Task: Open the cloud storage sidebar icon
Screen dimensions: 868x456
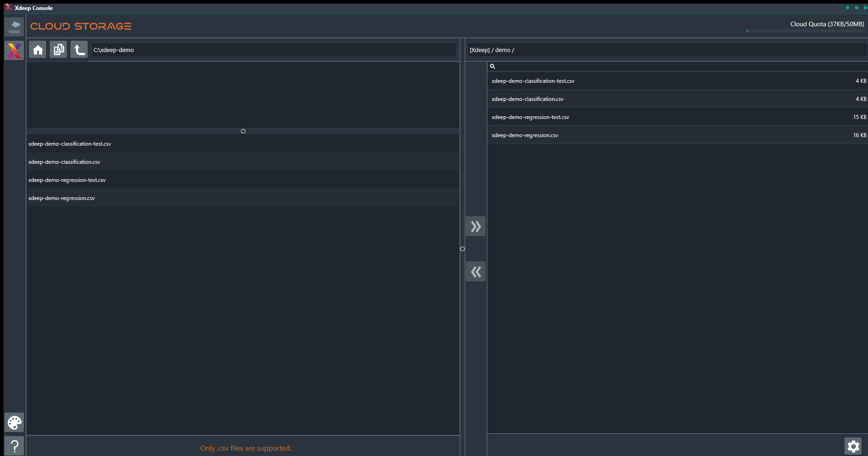Action: [x=14, y=27]
